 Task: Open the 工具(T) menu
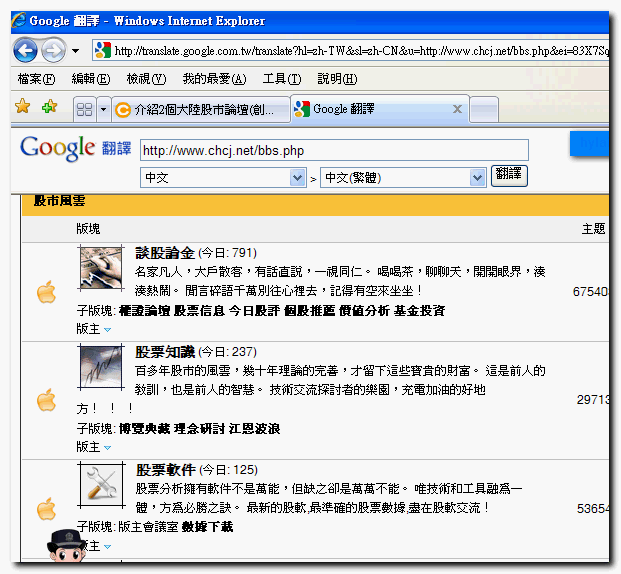pos(282,79)
